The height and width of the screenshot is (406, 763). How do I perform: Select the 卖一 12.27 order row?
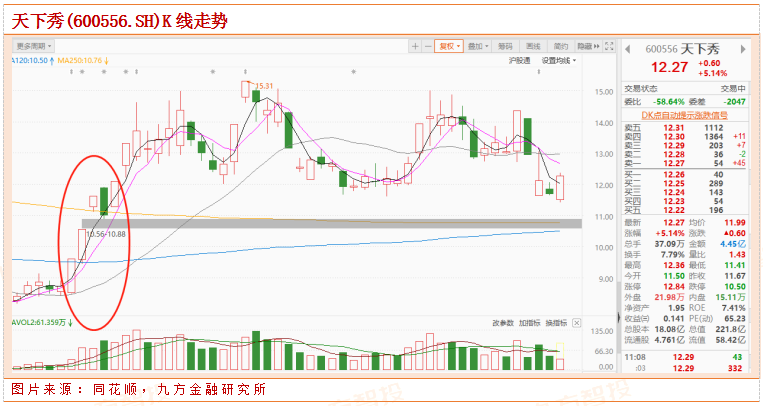[x=685, y=163]
